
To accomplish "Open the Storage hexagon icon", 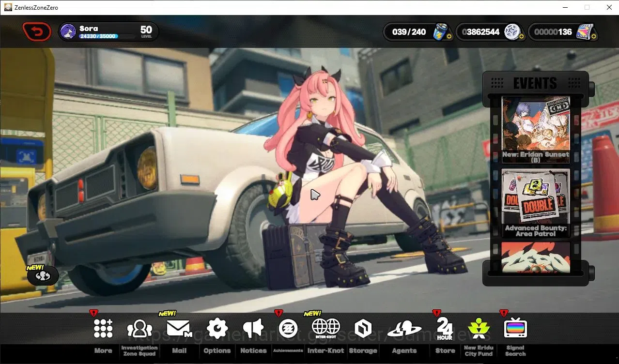I will [363, 329].
